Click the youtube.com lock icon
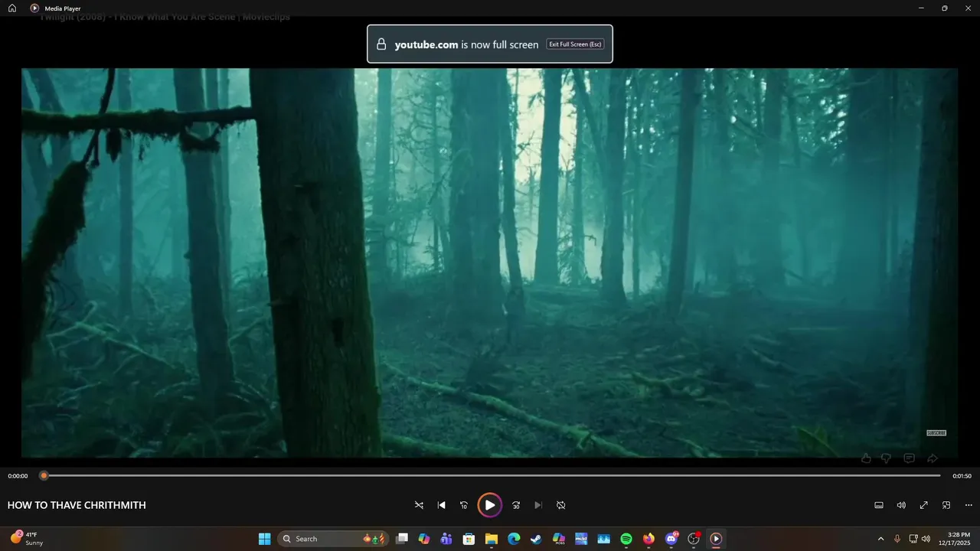 pyautogui.click(x=381, y=44)
